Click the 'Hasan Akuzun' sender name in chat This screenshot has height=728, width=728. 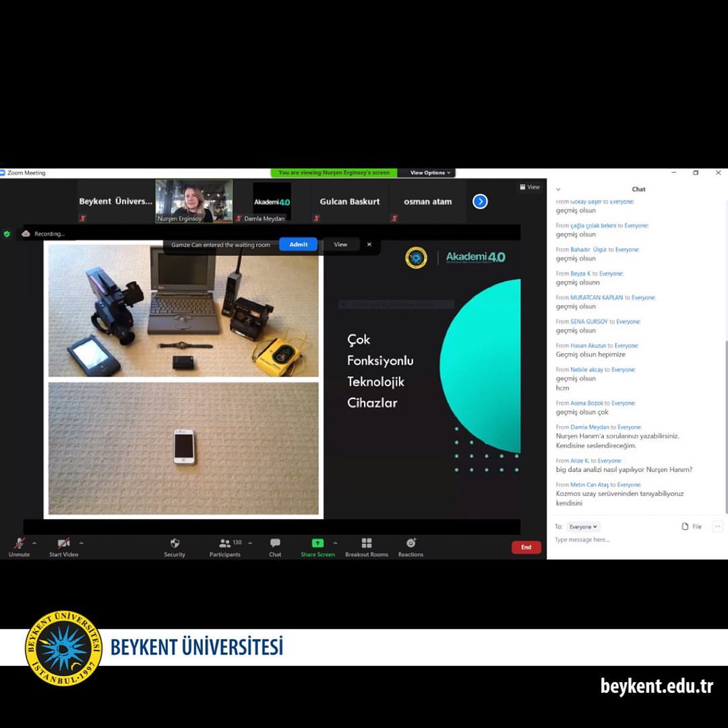[x=588, y=345]
